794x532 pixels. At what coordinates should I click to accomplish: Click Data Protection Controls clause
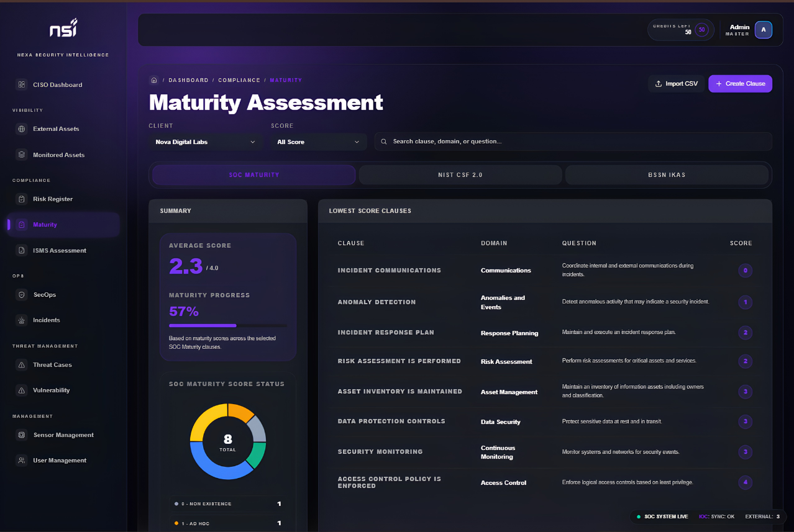point(391,422)
